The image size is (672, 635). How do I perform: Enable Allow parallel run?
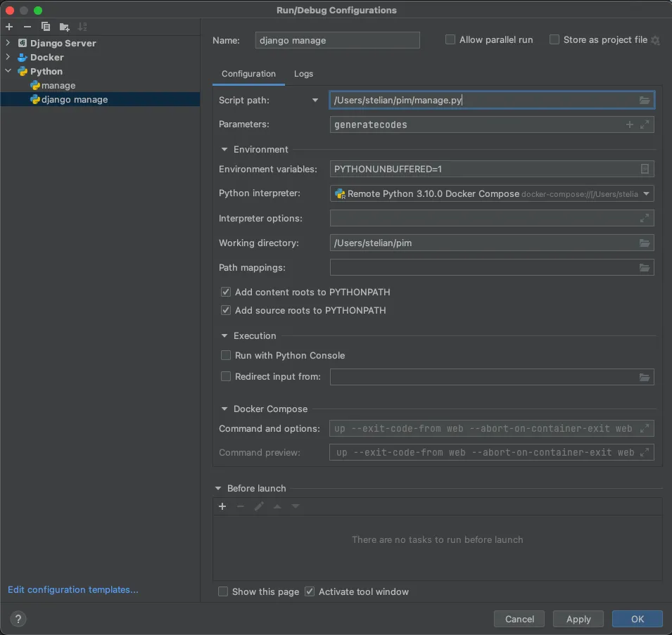(x=450, y=40)
